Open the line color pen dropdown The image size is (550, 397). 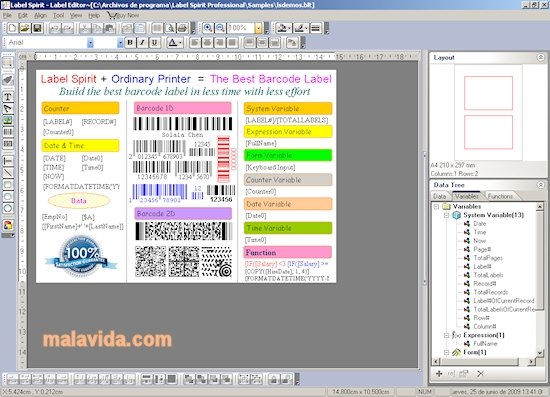pyautogui.click(x=306, y=28)
